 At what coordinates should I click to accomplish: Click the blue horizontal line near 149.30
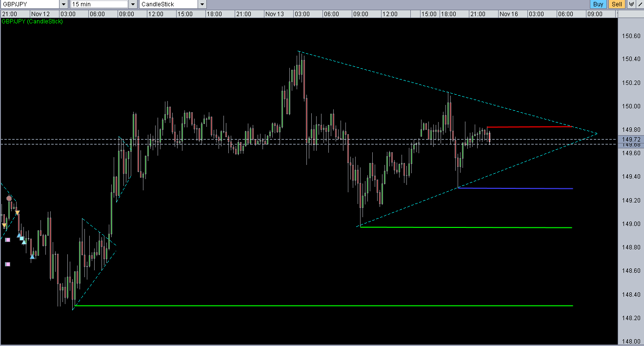tap(515, 188)
